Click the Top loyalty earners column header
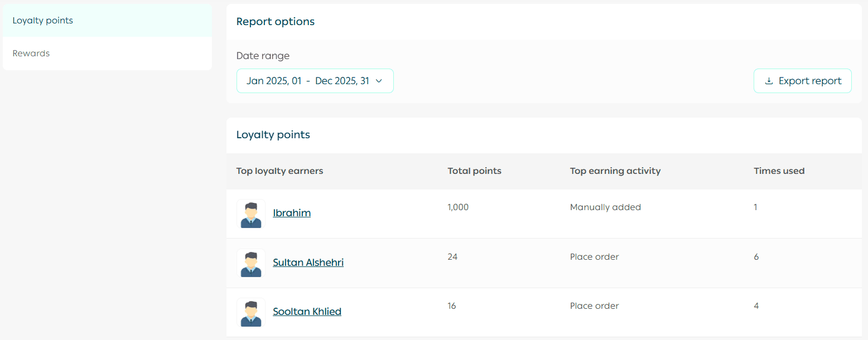The height and width of the screenshot is (340, 868). (x=279, y=171)
